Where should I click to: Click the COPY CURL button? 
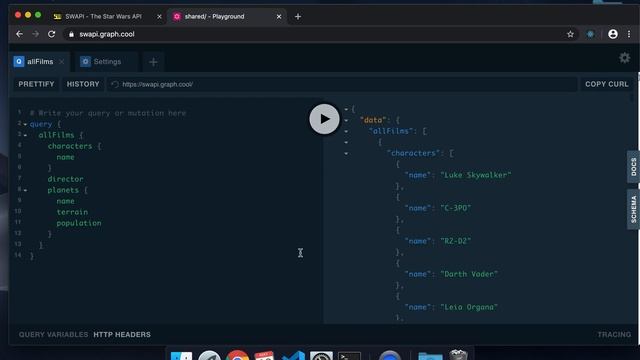[607, 84]
